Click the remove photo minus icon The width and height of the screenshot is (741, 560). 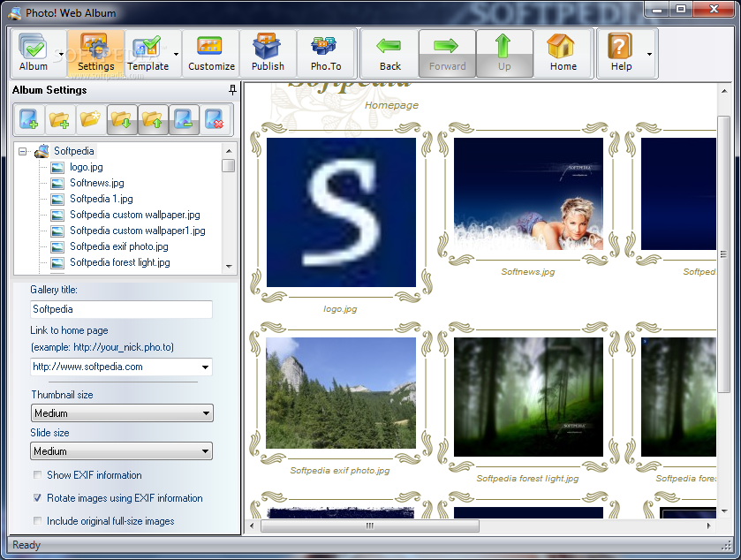click(184, 119)
